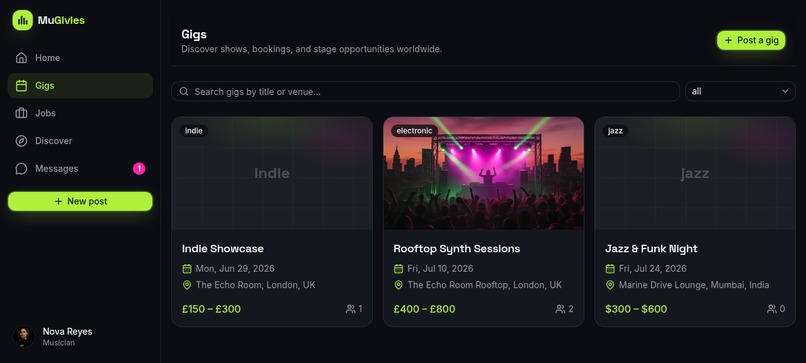Screen dimensions: 806x363
Task: Open the Rooftop Synth Sessions title
Action: (x=456, y=249)
